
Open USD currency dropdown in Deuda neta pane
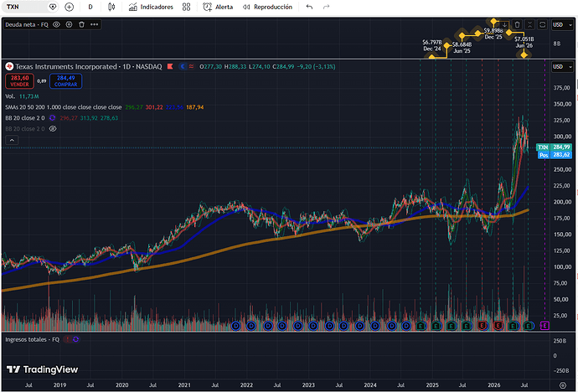pyautogui.click(x=562, y=24)
